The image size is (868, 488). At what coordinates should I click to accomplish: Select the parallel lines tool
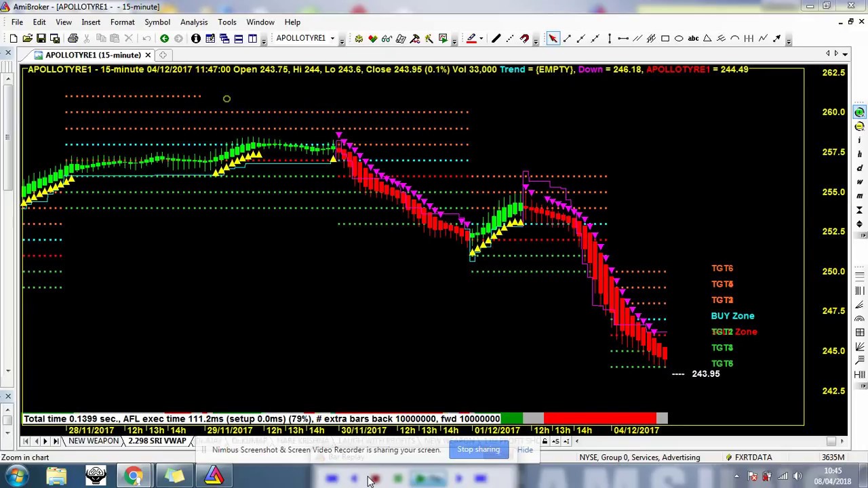pyautogui.click(x=637, y=39)
